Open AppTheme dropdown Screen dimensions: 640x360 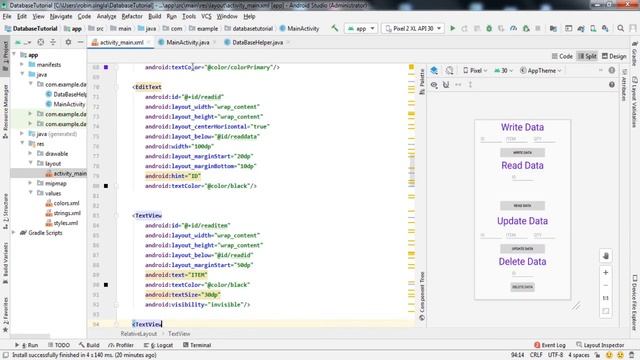pos(541,71)
